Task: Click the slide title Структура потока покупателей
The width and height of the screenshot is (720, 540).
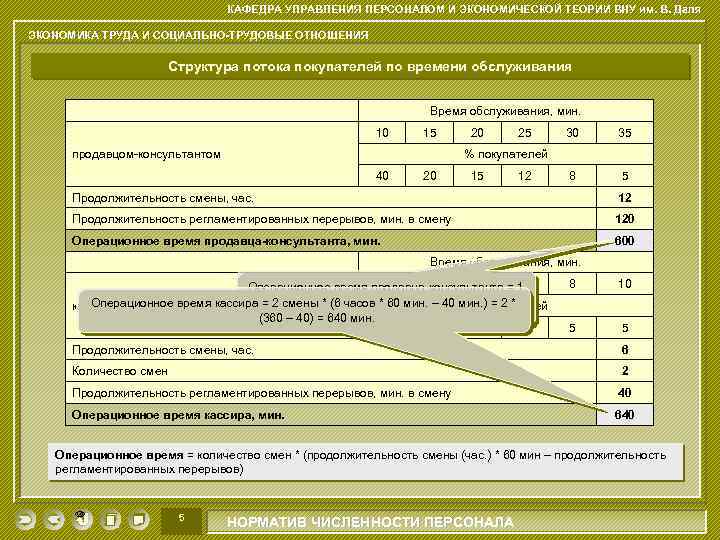Action: (370, 67)
